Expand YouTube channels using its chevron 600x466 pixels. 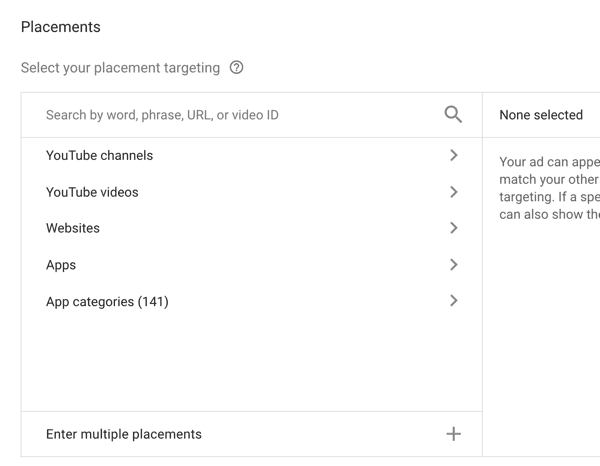coord(454,156)
